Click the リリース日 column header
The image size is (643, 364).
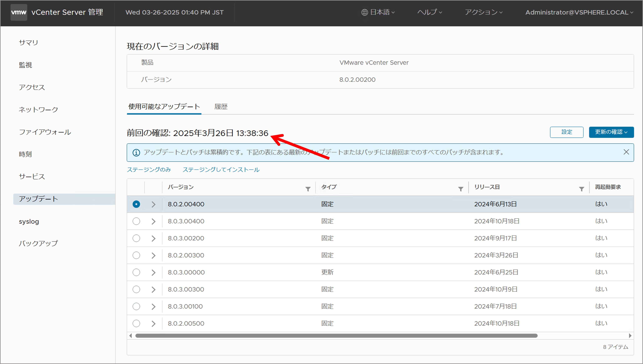tap(487, 187)
